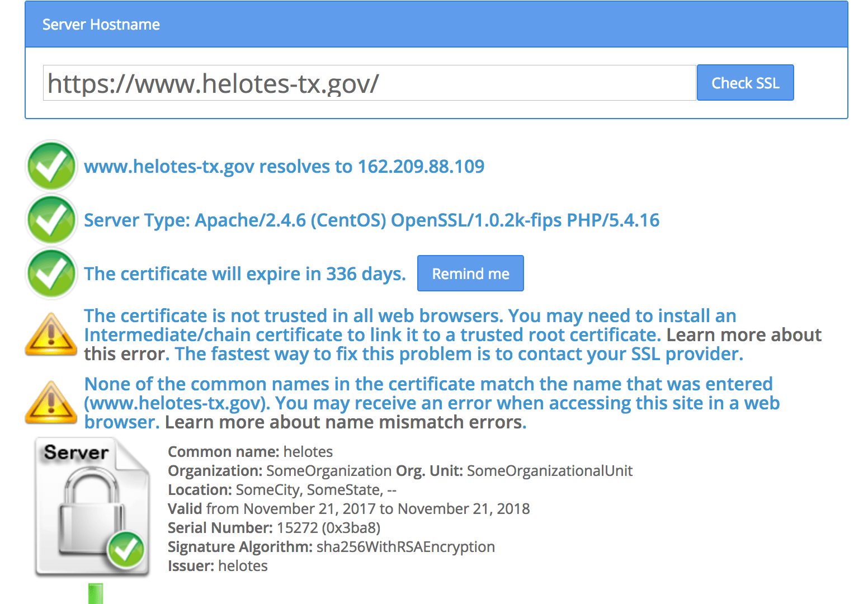Click 'Org. Unit: SomeOrganizationalUnit' text

(514, 471)
